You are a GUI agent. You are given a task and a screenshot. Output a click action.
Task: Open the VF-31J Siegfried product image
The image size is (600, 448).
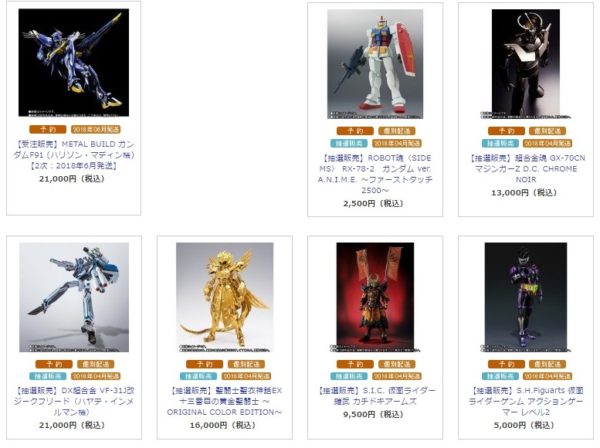[74, 297]
